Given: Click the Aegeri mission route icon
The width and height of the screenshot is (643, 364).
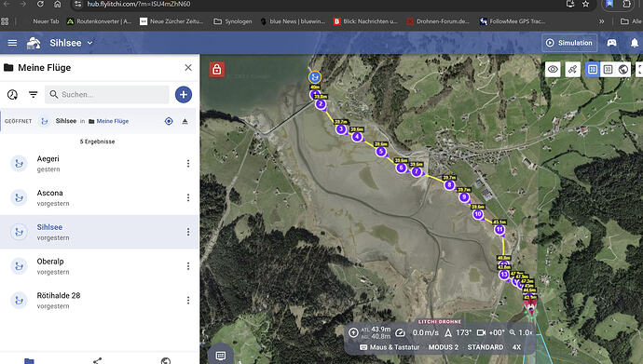Looking at the screenshot, I should pyautogui.click(x=19, y=164).
